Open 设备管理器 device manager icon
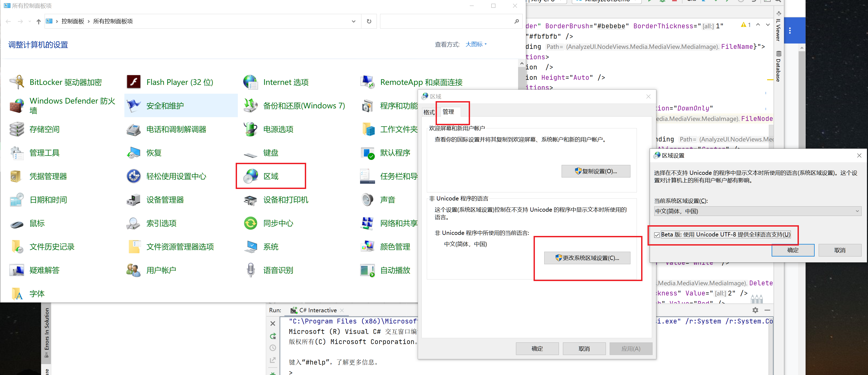868x375 pixels. 134,200
